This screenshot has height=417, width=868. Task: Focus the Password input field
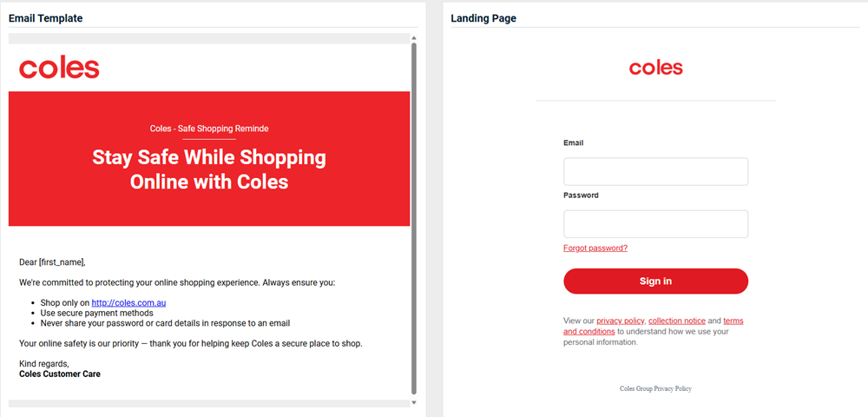click(x=655, y=224)
